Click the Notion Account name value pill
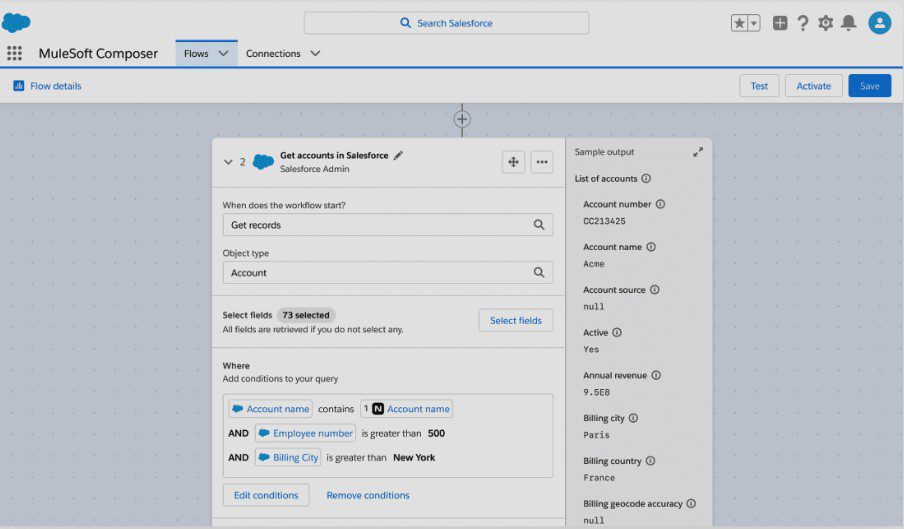Image resolution: width=904 pixels, height=529 pixels. 406,409
